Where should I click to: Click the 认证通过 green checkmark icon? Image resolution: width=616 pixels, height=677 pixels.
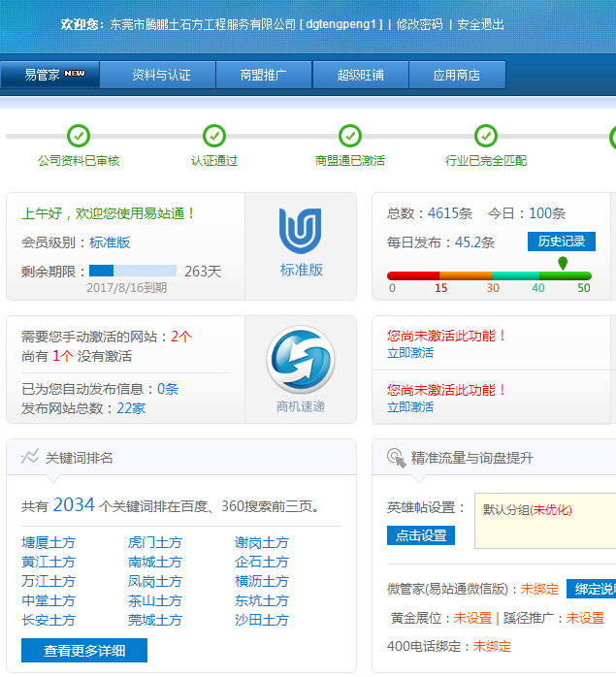pyautogui.click(x=214, y=136)
